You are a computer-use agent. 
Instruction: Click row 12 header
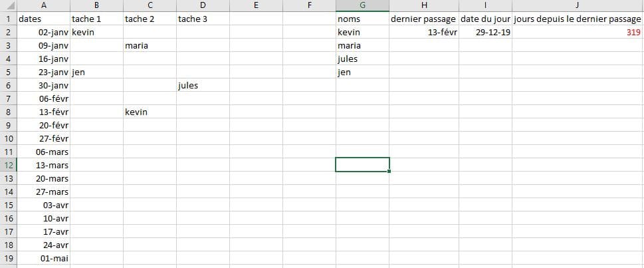(7, 165)
